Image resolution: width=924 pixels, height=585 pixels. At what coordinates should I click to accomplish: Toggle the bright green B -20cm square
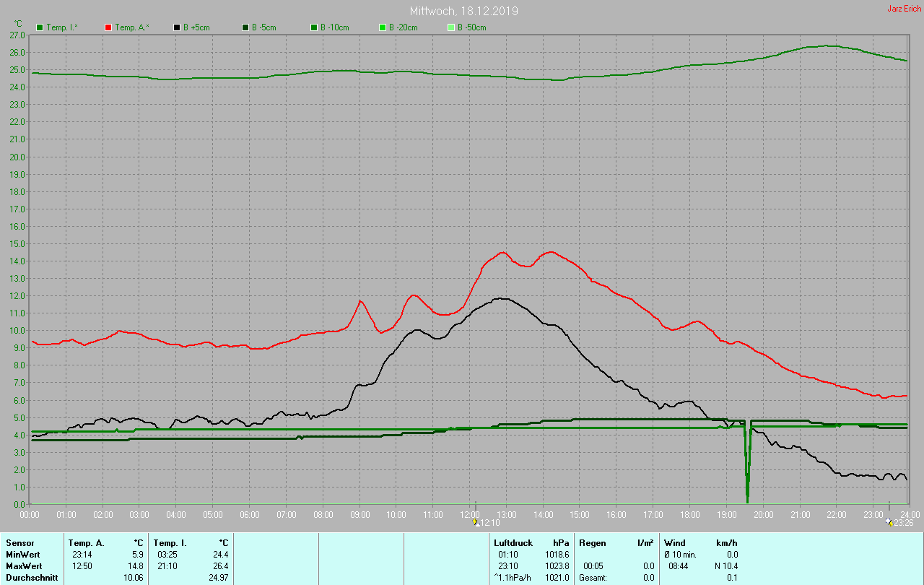click(x=383, y=27)
